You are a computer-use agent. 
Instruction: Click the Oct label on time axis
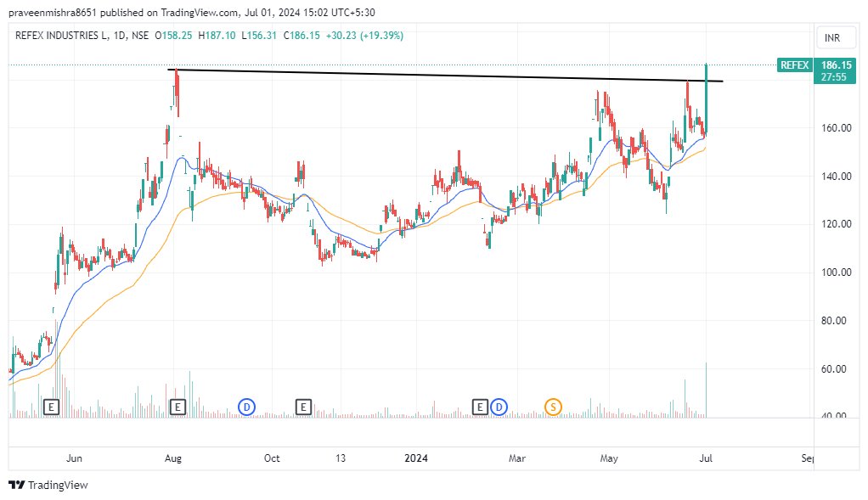click(x=272, y=458)
